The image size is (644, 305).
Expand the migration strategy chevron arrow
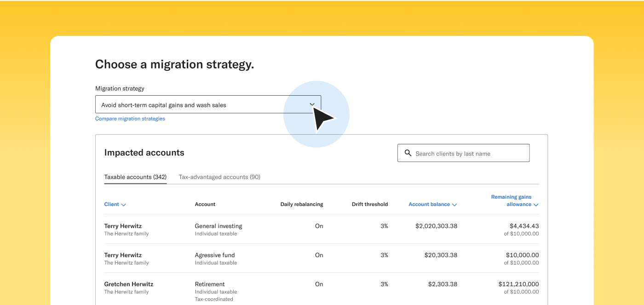pos(312,104)
